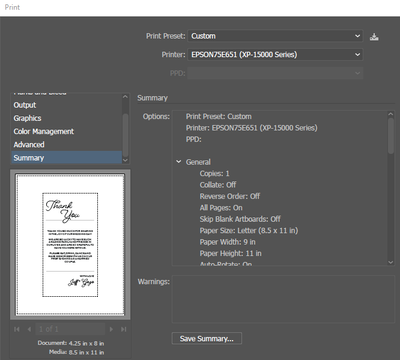Click down arrow of summary options scrollbar
Viewport: 400px width, 360px height.
click(x=391, y=262)
